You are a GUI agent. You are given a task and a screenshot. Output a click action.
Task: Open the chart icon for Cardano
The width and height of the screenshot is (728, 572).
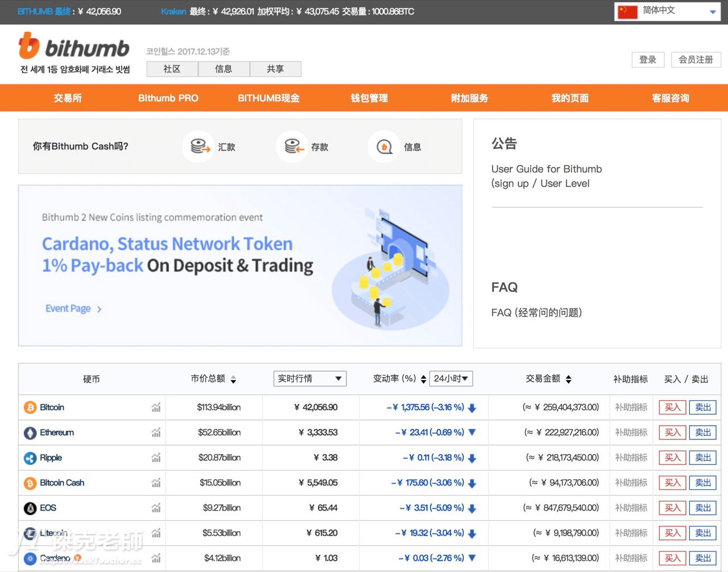(x=156, y=558)
